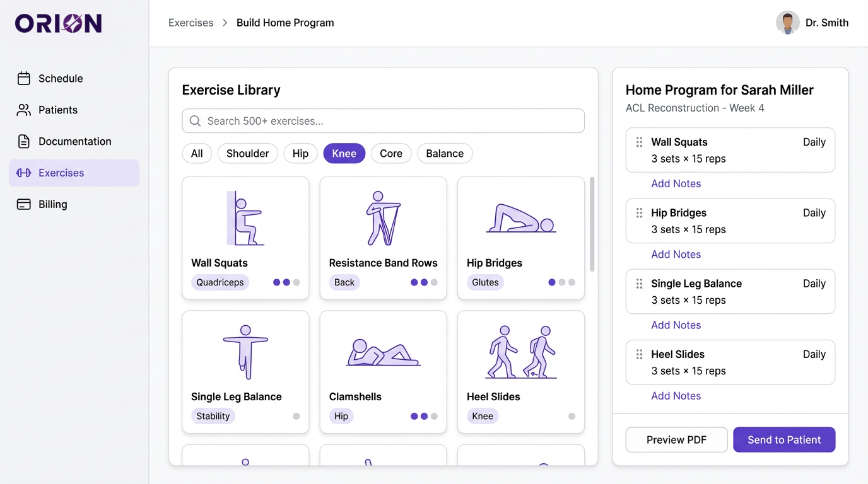Click the magnifier icon in the search bar

click(x=195, y=120)
